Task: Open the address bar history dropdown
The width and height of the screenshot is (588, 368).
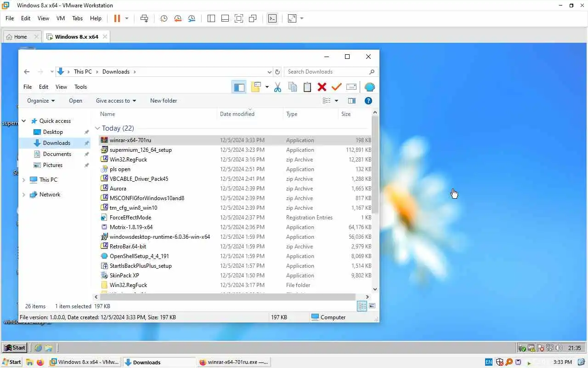Action: tap(270, 72)
